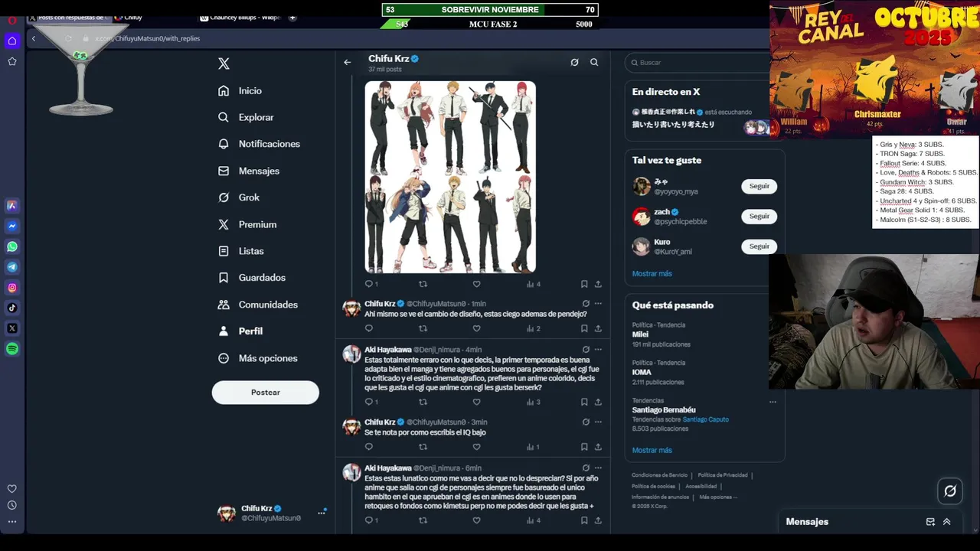Like the 'Estas estas lunatico' post
This screenshot has height=551, width=980.
[476, 520]
